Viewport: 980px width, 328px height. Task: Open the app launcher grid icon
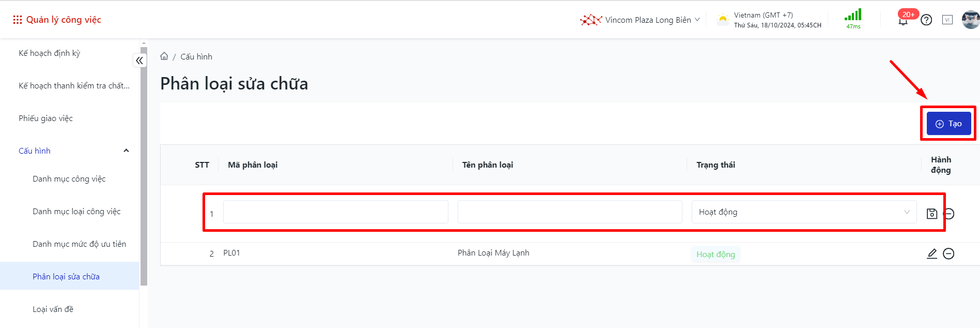click(17, 20)
